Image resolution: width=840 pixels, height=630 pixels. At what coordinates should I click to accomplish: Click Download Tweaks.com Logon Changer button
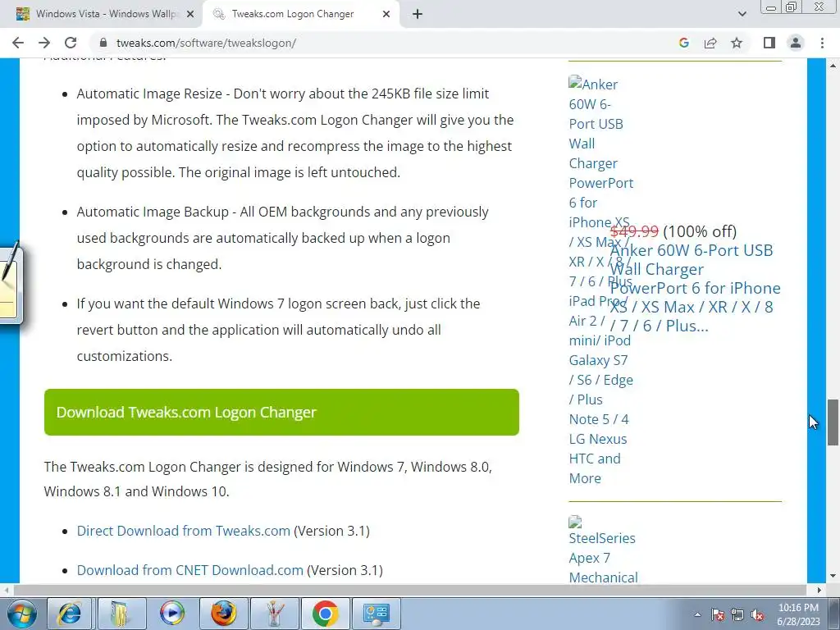point(282,412)
